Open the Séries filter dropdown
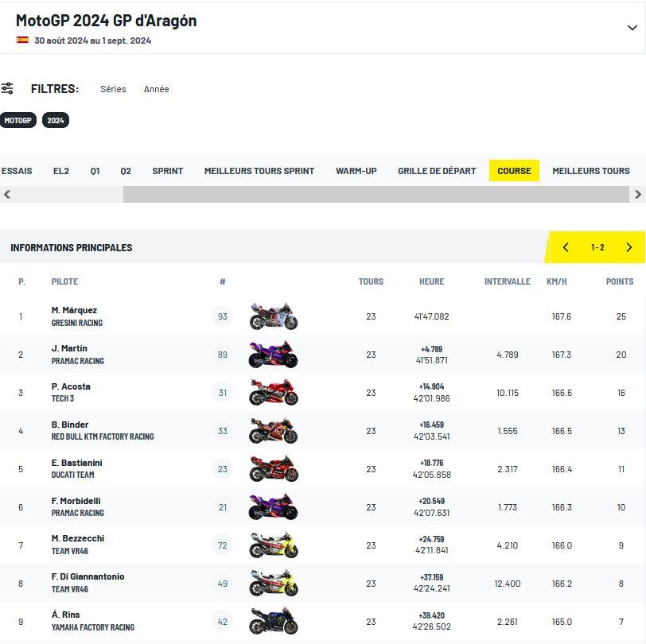 click(x=113, y=89)
